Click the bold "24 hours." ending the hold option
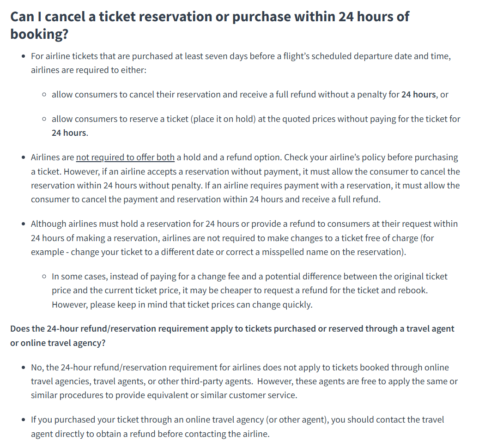The height and width of the screenshot is (448, 485). tap(70, 133)
